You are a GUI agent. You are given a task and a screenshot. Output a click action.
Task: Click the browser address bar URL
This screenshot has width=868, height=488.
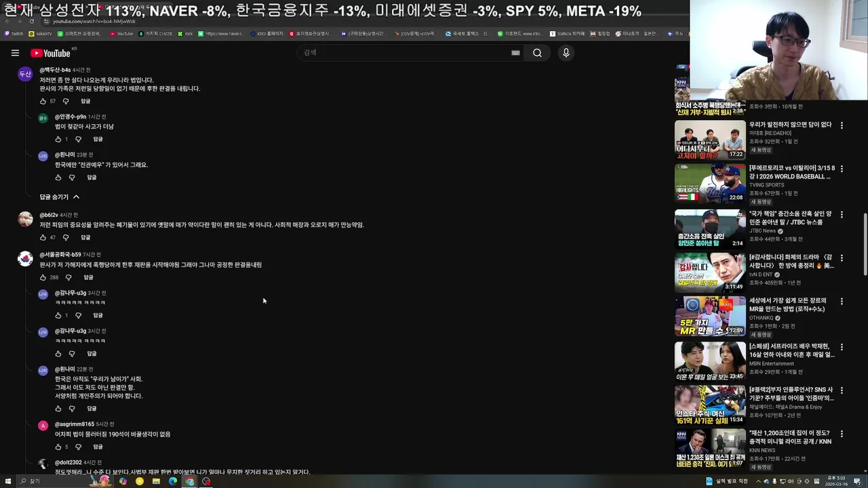(95, 22)
